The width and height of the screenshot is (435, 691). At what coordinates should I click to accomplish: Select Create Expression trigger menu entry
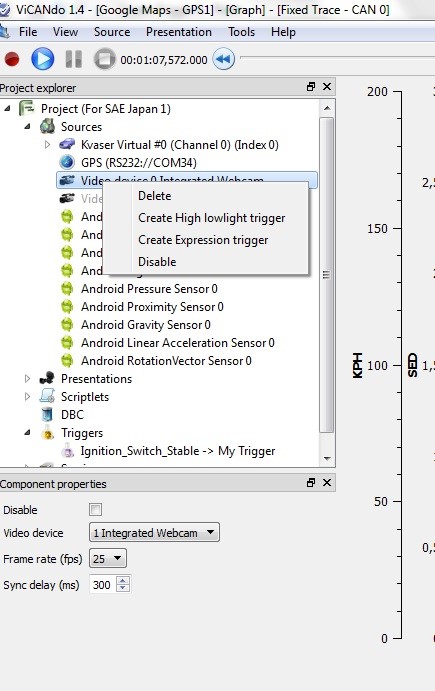[205, 240]
